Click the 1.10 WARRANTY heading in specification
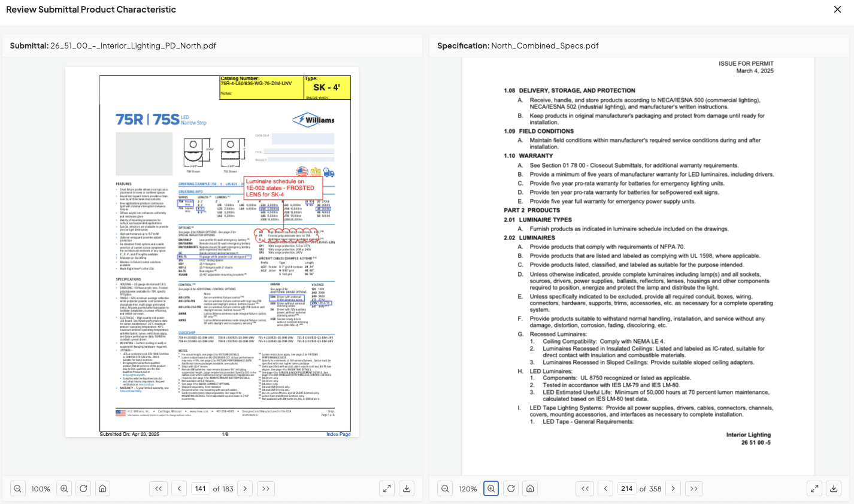 tap(528, 156)
